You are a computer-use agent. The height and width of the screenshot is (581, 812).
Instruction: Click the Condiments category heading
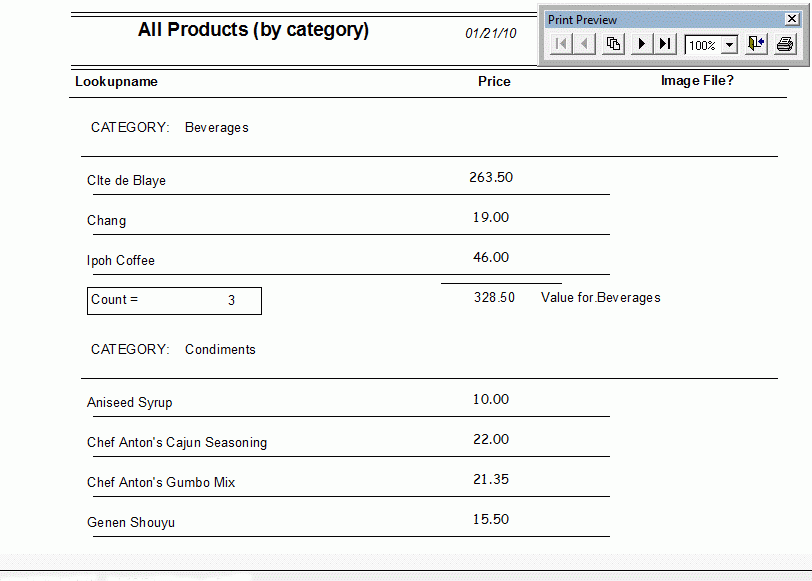tap(220, 349)
